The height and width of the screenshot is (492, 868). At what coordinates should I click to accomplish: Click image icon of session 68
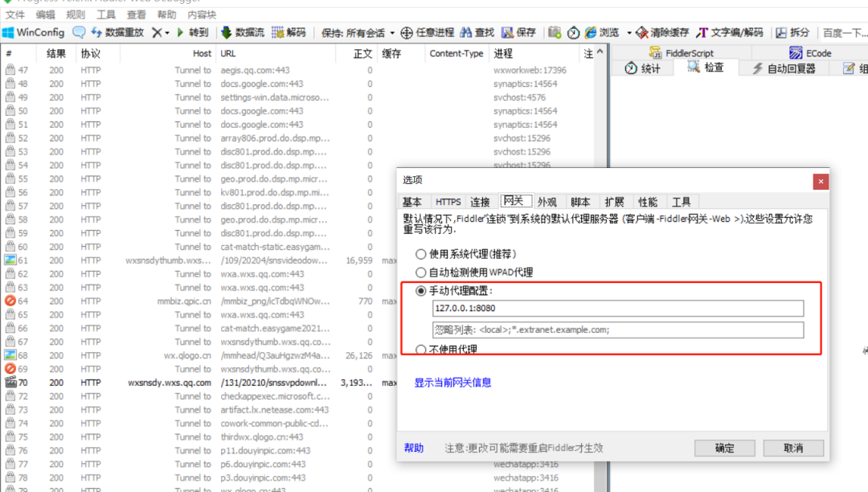pyautogui.click(x=10, y=355)
